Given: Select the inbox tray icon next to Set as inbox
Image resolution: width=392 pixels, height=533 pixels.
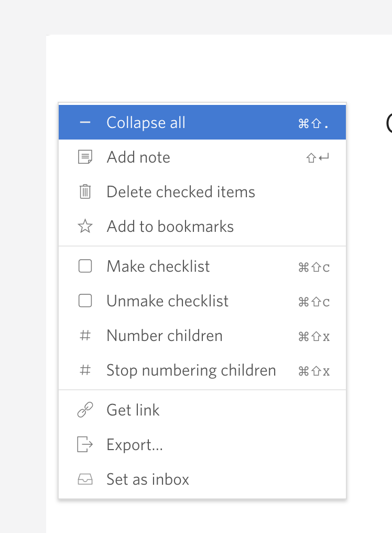Looking at the screenshot, I should pos(85,479).
